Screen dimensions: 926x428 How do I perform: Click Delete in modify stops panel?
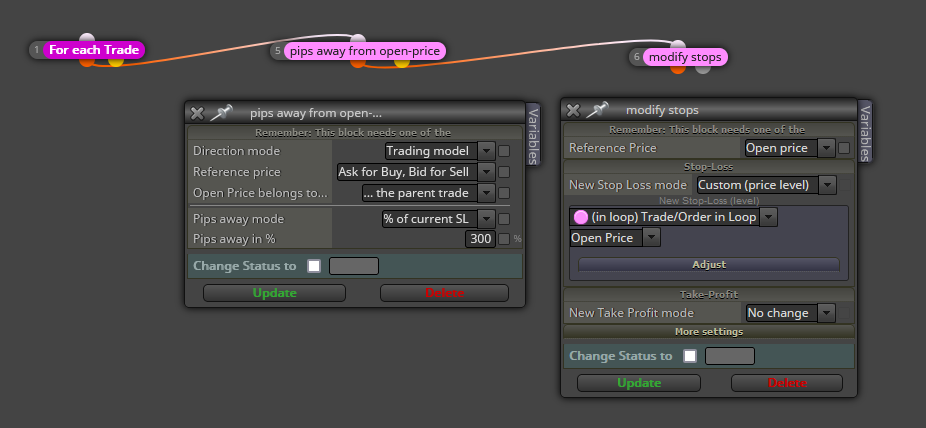787,383
